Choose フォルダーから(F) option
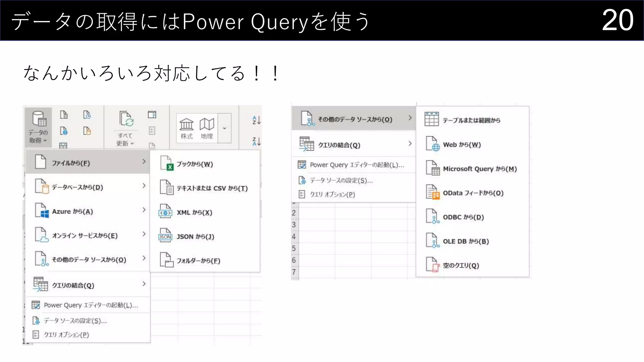The image size is (644, 362). click(205, 261)
